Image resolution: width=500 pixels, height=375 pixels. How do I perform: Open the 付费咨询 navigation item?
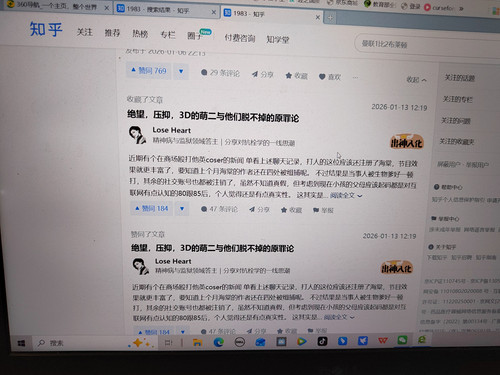(x=240, y=38)
